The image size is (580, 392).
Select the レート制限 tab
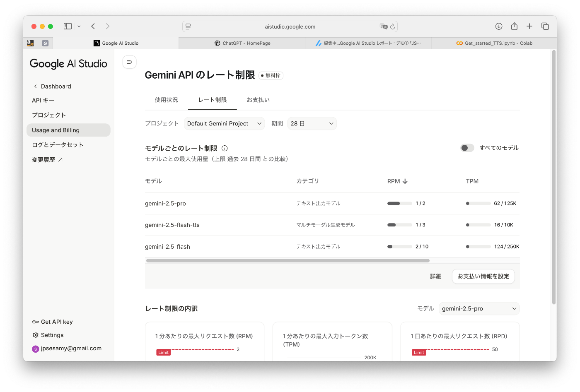(x=213, y=100)
